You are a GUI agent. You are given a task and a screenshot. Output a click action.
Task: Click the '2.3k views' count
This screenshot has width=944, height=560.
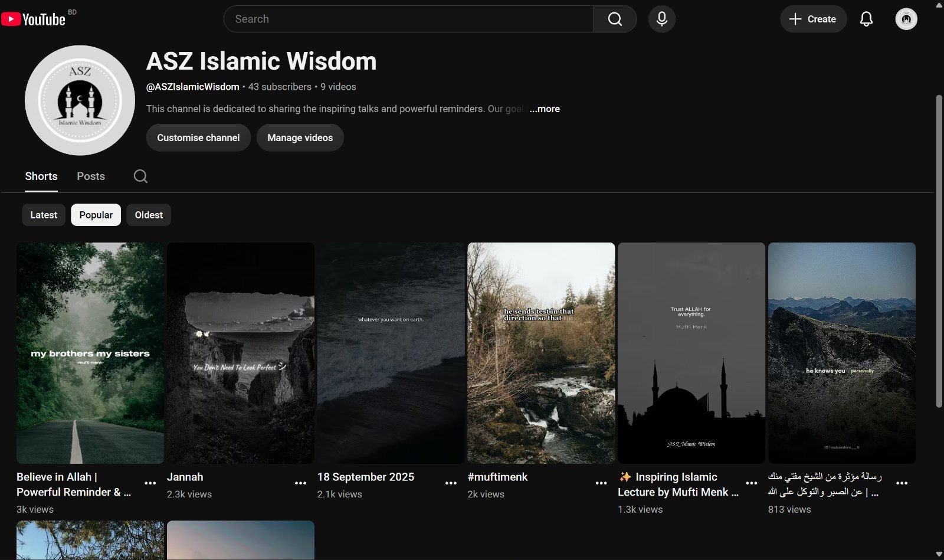coord(189,494)
